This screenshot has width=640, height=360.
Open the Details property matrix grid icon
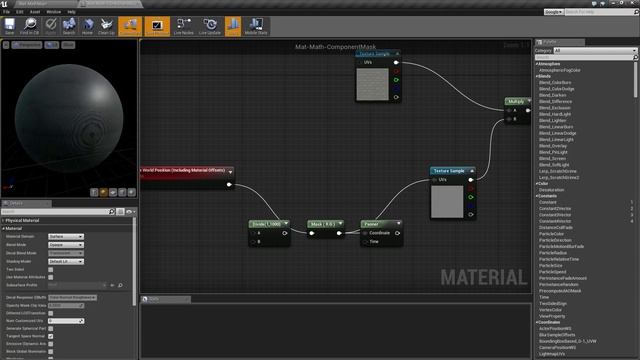(120, 211)
